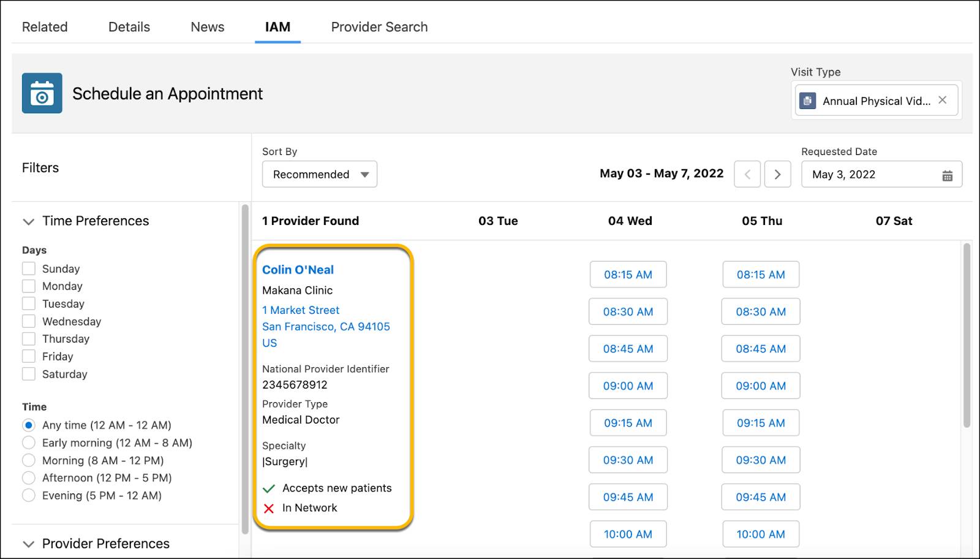
Task: Click the green Accepts new patients checkmark
Action: tap(268, 489)
